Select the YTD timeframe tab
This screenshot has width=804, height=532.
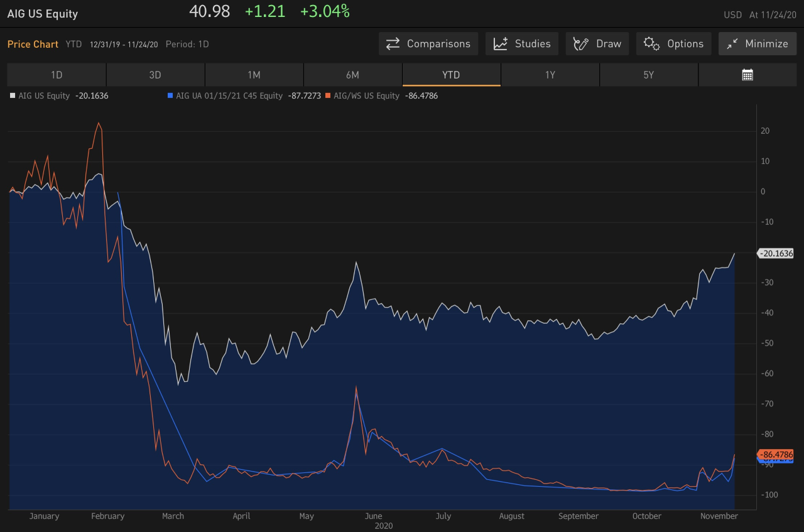pyautogui.click(x=451, y=75)
